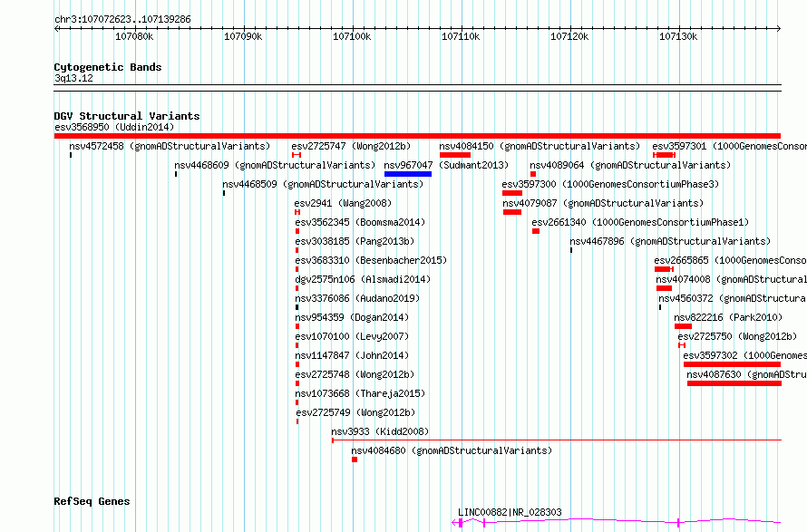Viewport: 807px width, 532px height.
Task: Open nsv4079087 gnomAD variant entry
Action: click(x=603, y=203)
